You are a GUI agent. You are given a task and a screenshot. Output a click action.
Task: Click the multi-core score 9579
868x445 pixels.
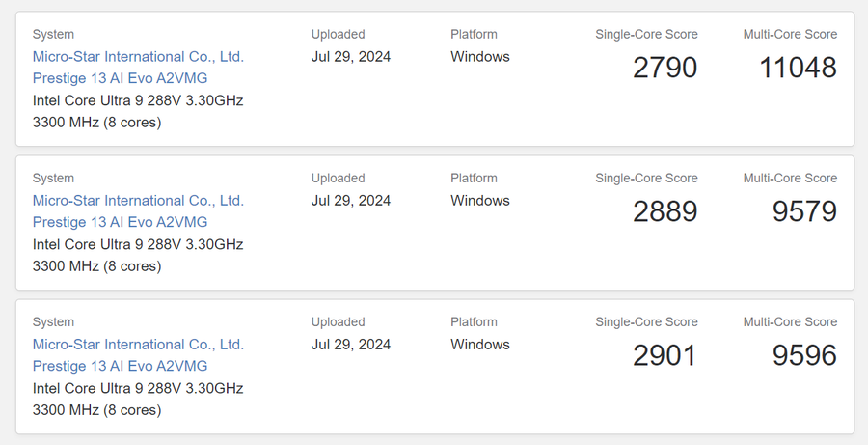tap(804, 211)
